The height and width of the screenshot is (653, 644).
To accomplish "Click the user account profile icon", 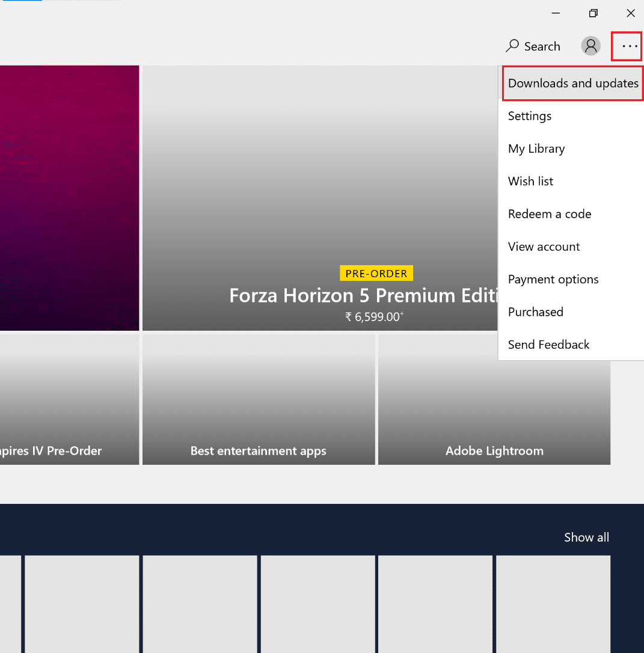I will pyautogui.click(x=590, y=46).
